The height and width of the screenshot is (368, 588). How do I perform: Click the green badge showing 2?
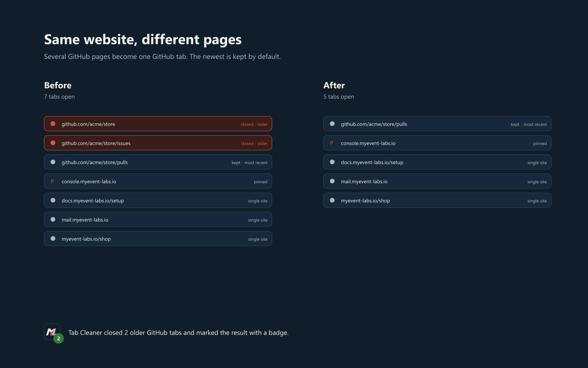click(x=58, y=339)
